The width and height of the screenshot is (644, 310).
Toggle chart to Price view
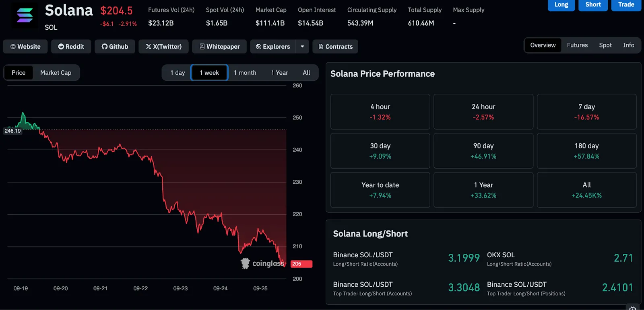19,73
